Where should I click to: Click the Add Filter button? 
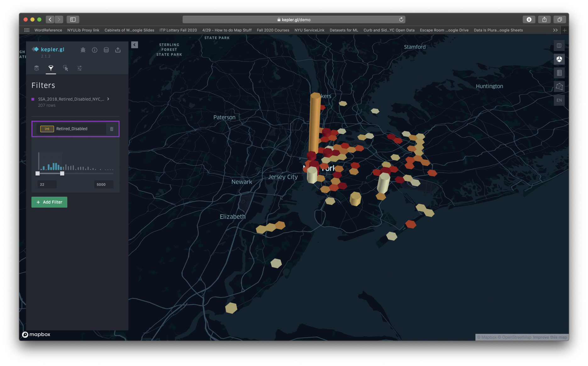[x=49, y=202]
